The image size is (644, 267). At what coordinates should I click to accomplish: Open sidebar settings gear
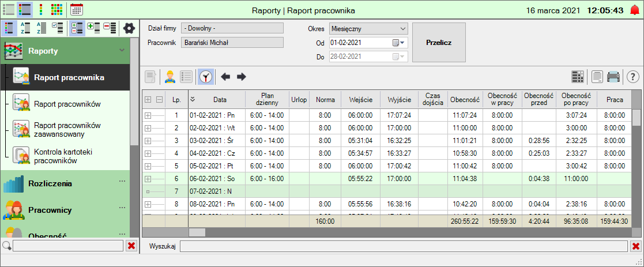[129, 28]
